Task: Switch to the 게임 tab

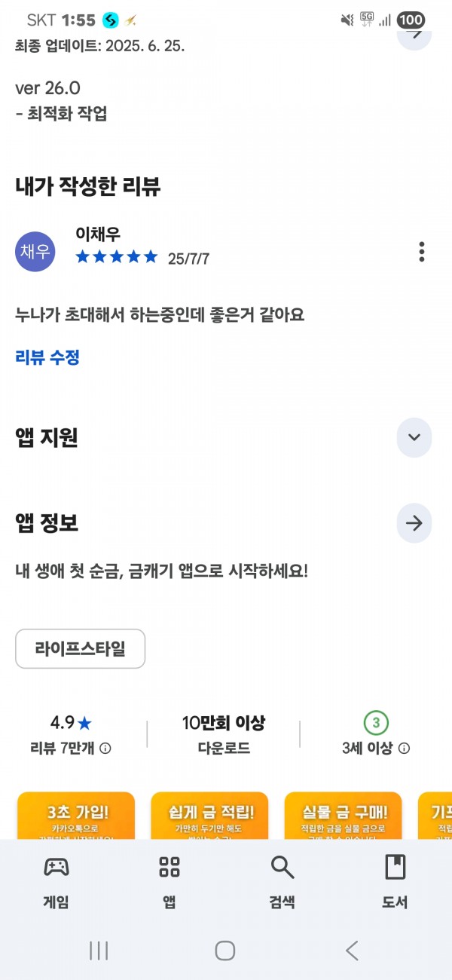Action: pyautogui.click(x=56, y=882)
